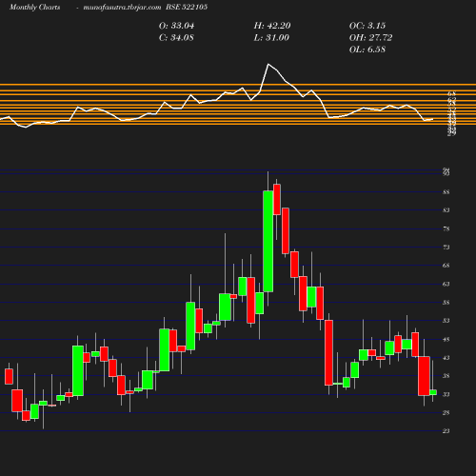Click the tallest green candle near the peak
Screen dimensions: 476x476
tap(268, 241)
